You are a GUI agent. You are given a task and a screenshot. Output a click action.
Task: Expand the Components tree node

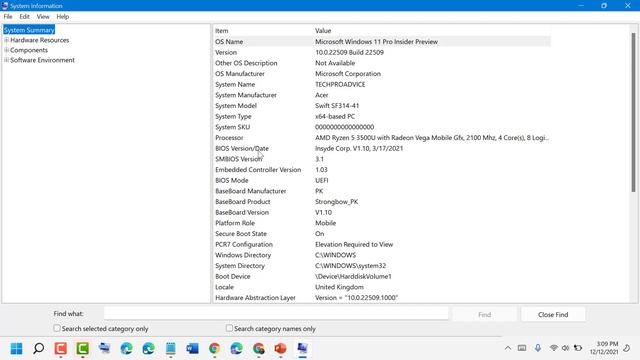click(7, 50)
